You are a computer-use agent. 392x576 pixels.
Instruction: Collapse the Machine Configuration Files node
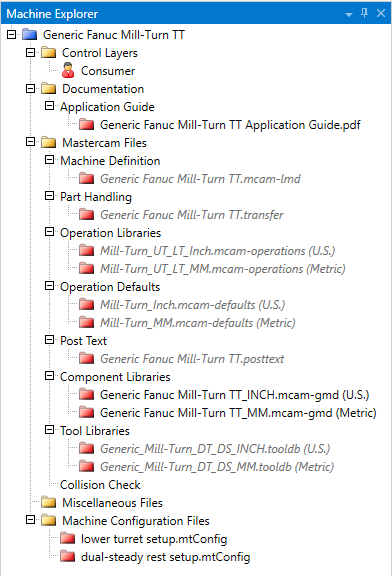pos(30,520)
